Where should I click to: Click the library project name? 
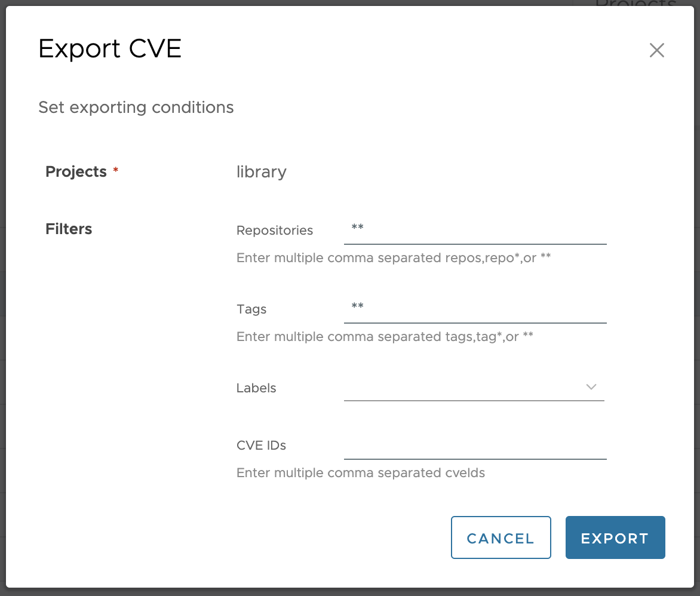tap(261, 171)
